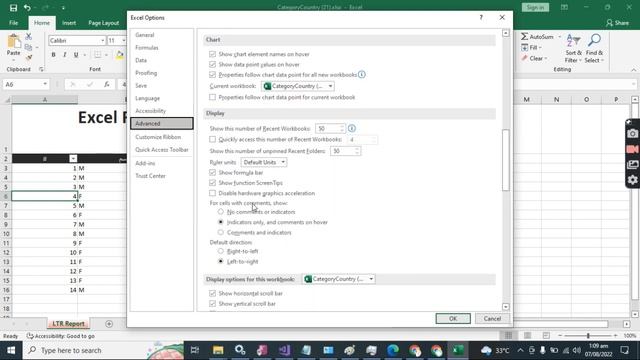
Task: Click the Help question mark in Excel Options
Action: 481,18
